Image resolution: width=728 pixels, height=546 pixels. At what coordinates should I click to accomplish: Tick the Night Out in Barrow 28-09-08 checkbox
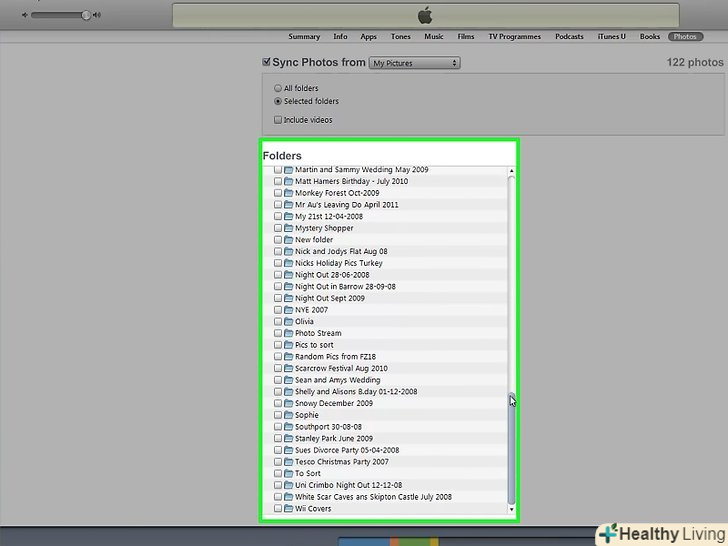pyautogui.click(x=278, y=286)
